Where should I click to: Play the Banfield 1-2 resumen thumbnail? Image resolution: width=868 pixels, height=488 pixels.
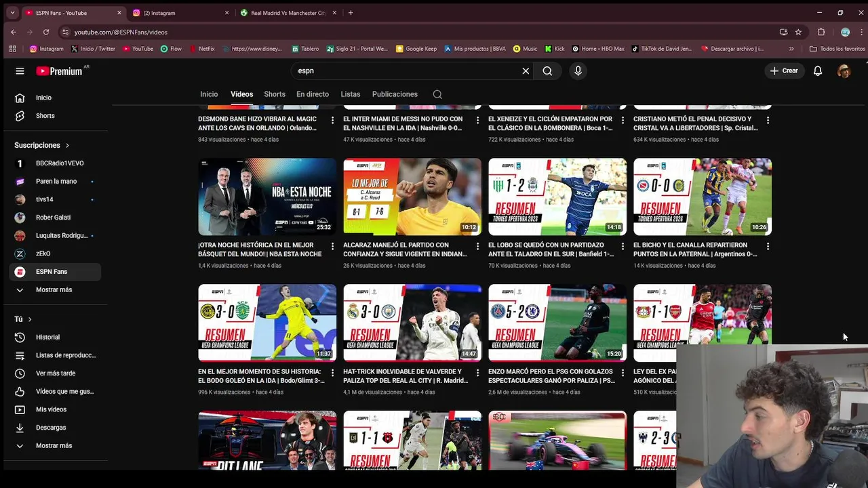point(557,197)
